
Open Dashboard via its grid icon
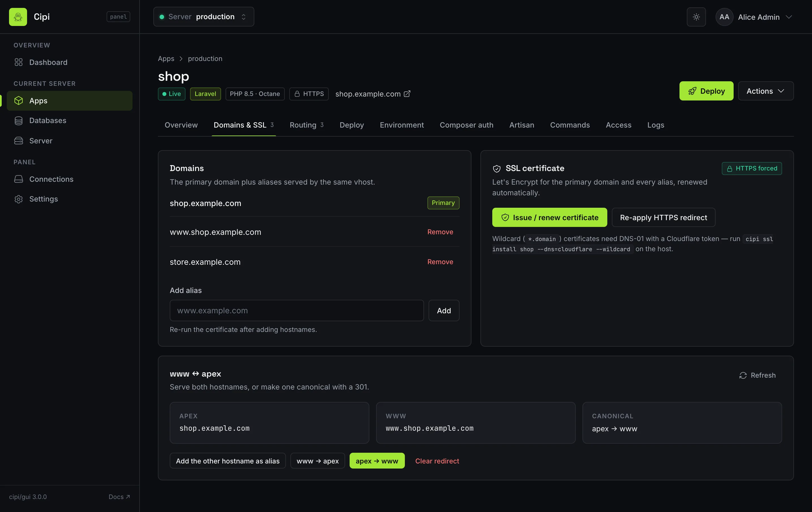[19, 62]
